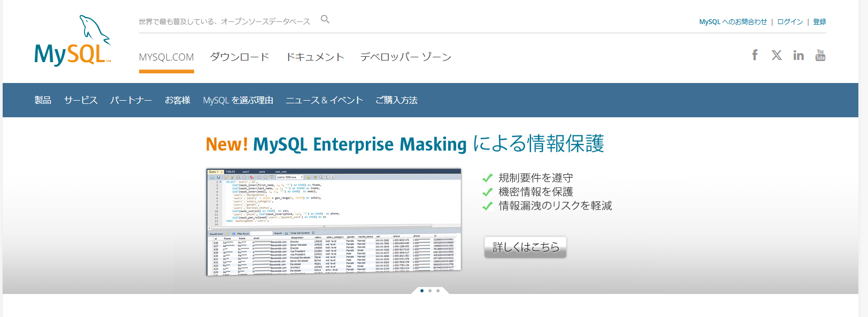The height and width of the screenshot is (317, 868).
Task: Open the ダウンロード tab
Action: click(x=240, y=57)
